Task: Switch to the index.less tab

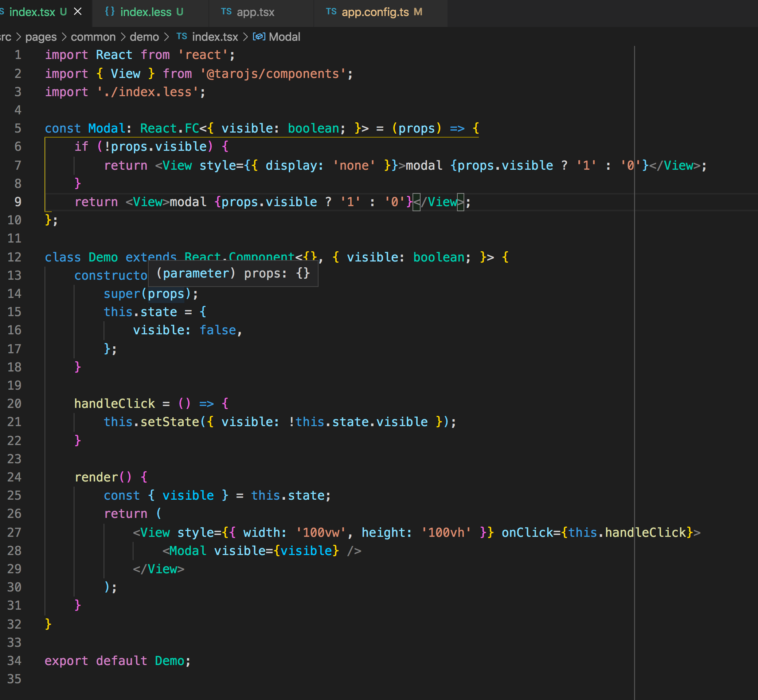Action: [145, 12]
